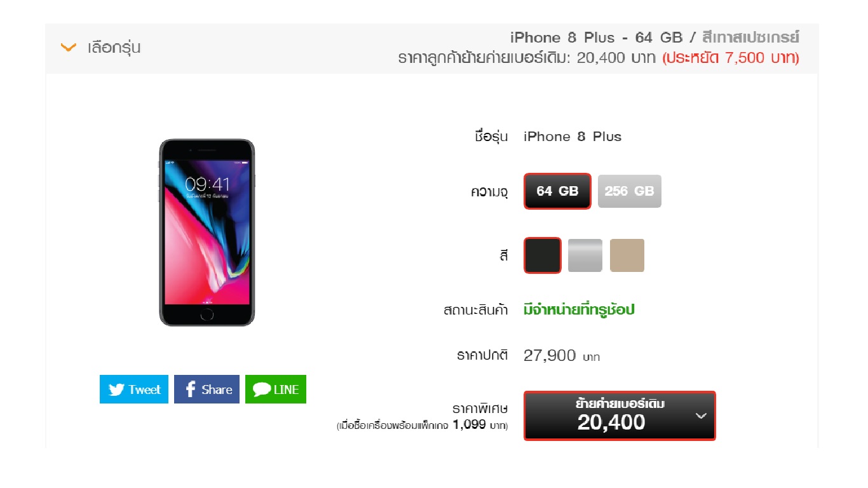This screenshot has width=868, height=488.
Task: Open the green มีจำหน่ายที่ทรูช้อป availability link
Action: (x=579, y=310)
